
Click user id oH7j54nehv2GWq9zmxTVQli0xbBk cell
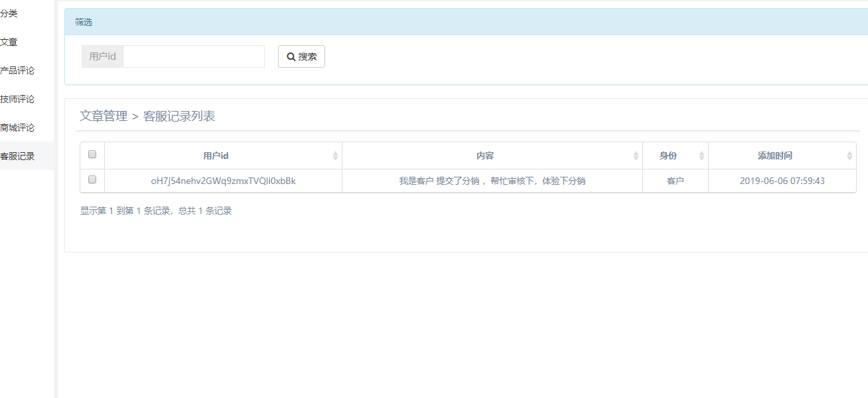point(223,181)
